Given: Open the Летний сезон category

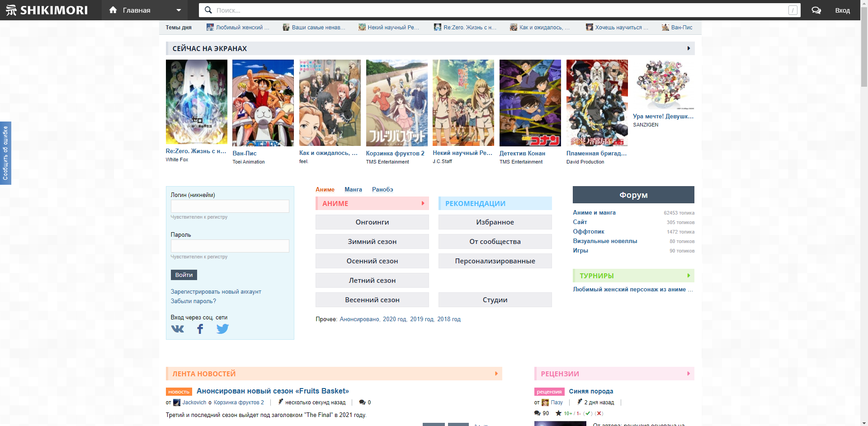Looking at the screenshot, I should (372, 280).
